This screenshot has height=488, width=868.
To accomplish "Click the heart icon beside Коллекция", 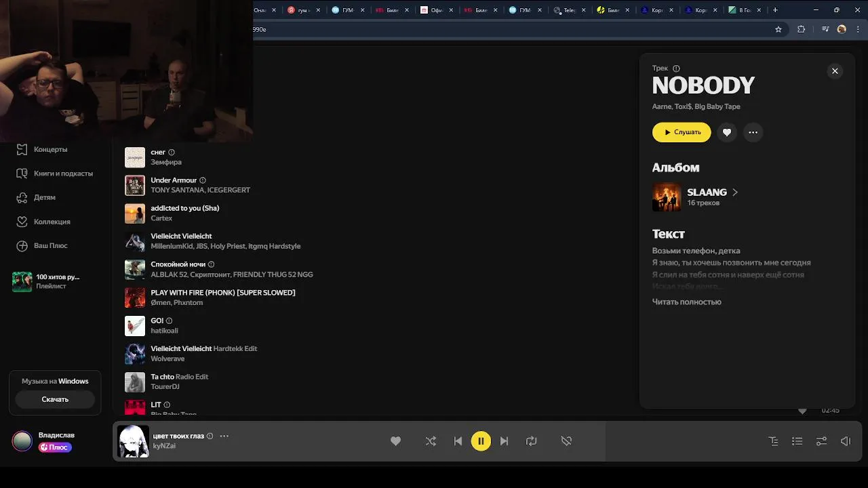I will coord(22,222).
